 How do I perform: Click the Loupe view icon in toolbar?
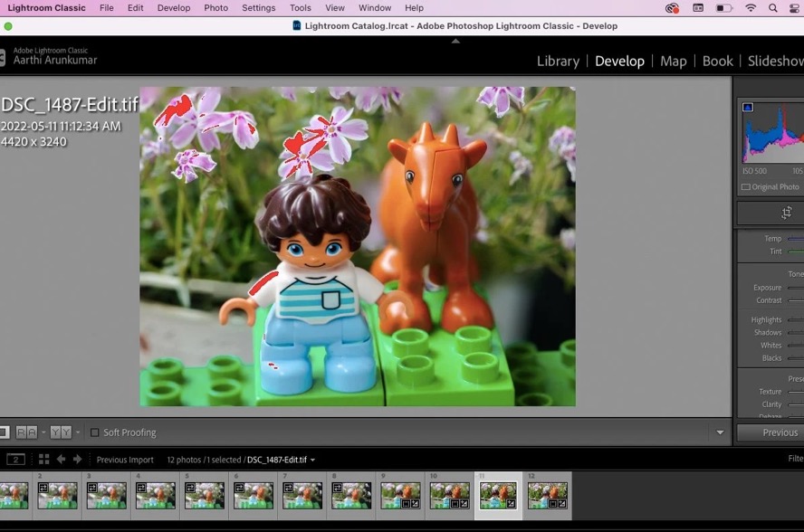5,432
